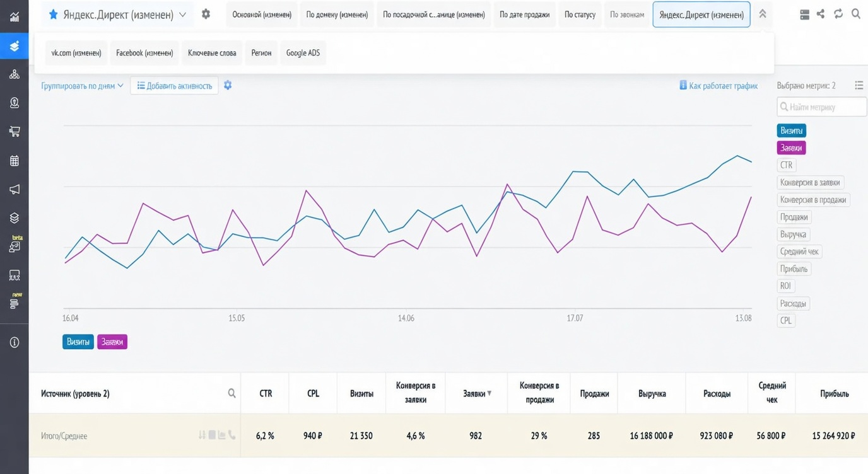Click the Найти метрику search field

(822, 107)
